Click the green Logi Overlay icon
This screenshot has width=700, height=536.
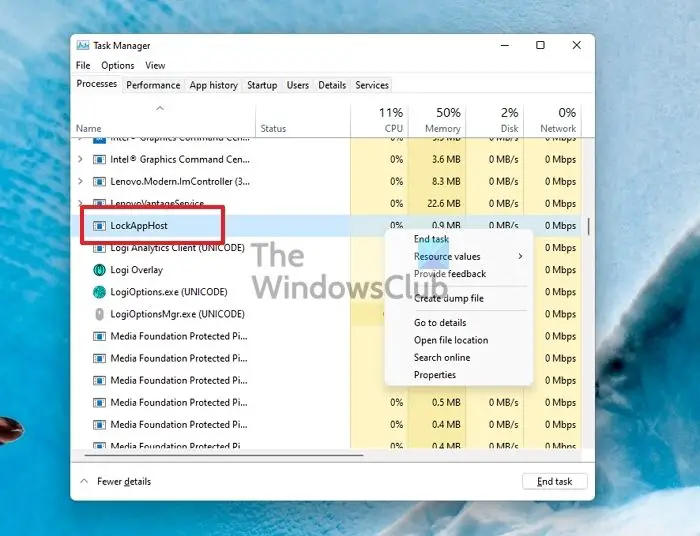point(99,270)
